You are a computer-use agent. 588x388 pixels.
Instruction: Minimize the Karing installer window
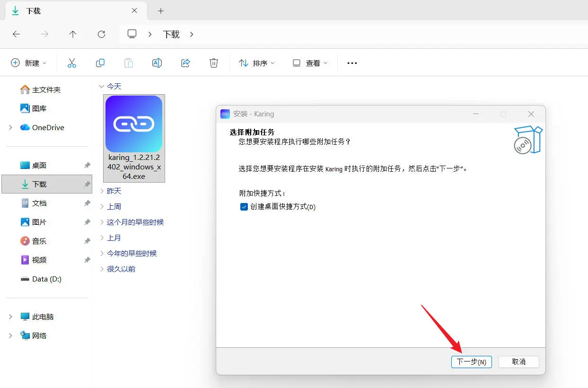point(476,114)
